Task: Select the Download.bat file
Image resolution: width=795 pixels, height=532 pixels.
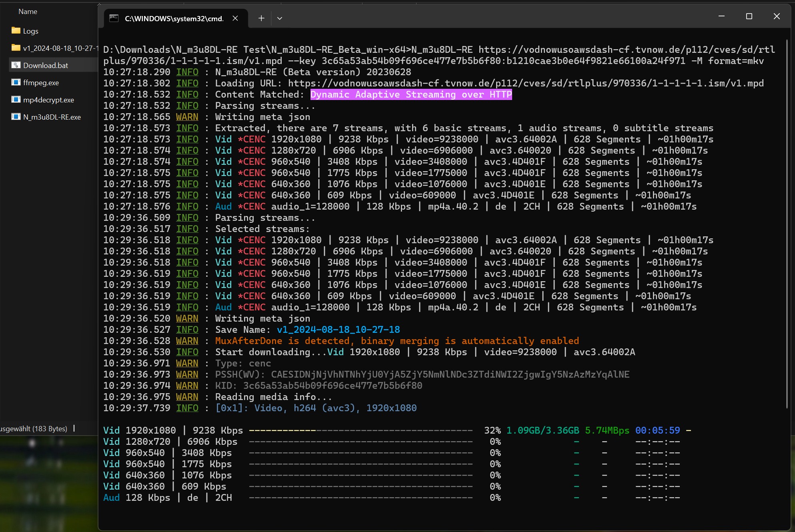Action: click(x=46, y=65)
